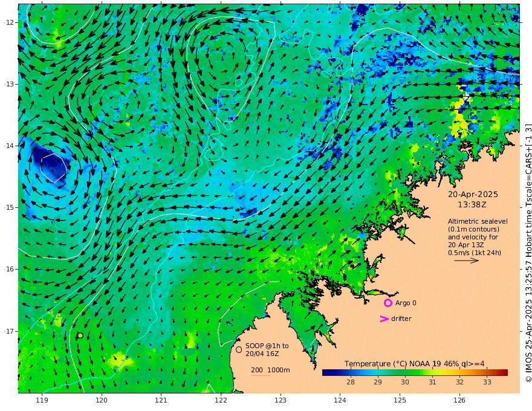The width and height of the screenshot is (532, 411).
Task: Click the green circle marker near 17°S
Action: click(x=80, y=335)
